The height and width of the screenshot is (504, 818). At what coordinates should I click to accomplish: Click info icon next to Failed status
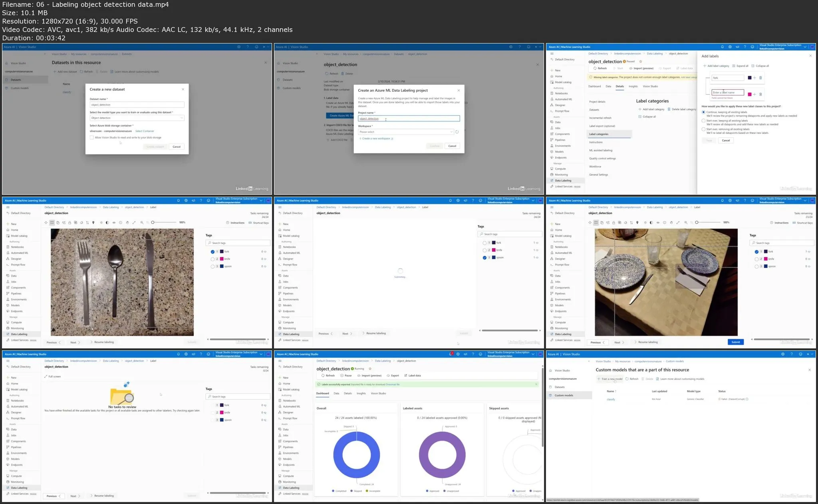[x=747, y=399]
